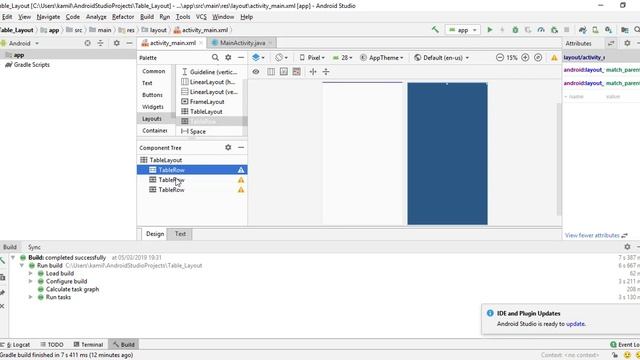Select the third TableRow in Component Tree
Screen dimensions: 640x360
pos(192,190)
